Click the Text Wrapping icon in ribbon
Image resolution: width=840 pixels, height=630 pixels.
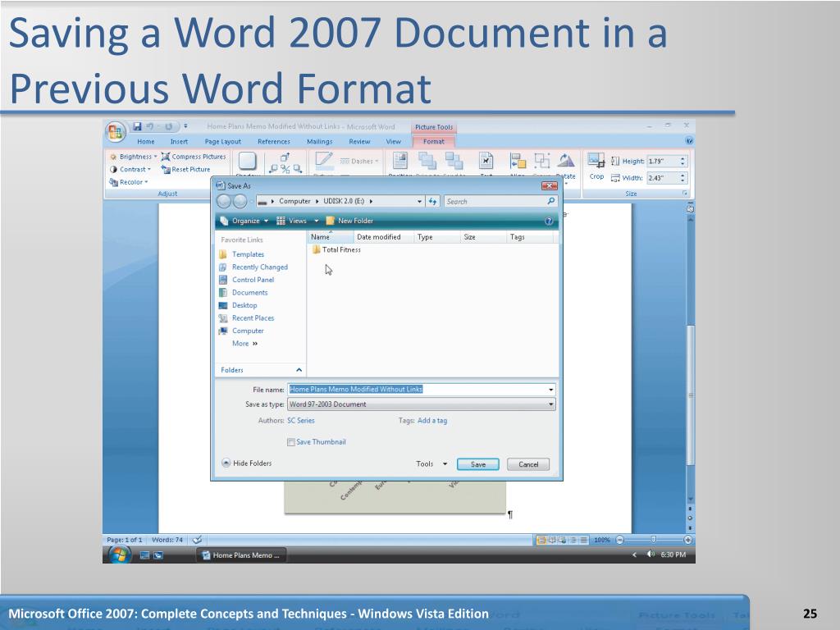486,160
